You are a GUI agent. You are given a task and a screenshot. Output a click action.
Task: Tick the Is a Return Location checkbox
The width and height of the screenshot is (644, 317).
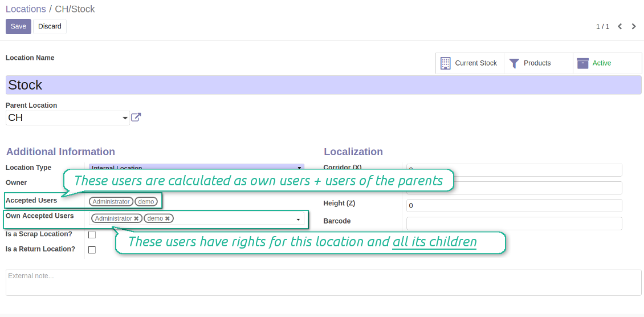tap(92, 250)
